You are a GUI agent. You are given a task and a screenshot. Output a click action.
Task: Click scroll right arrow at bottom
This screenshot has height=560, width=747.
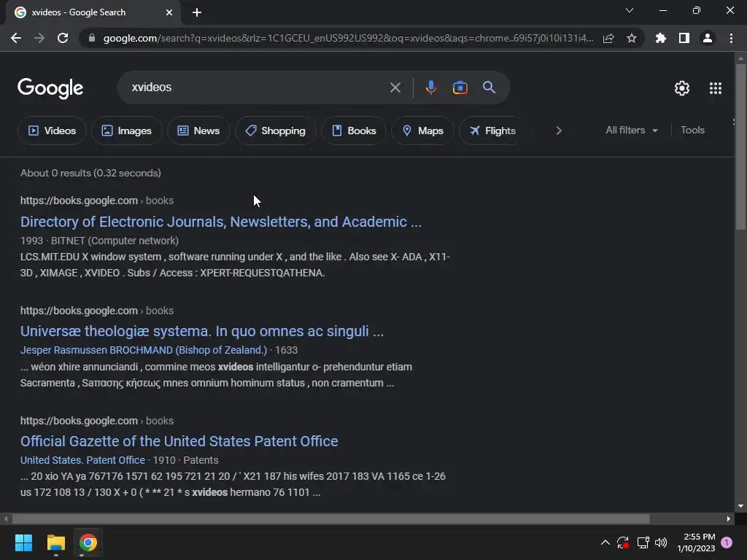tap(729, 518)
